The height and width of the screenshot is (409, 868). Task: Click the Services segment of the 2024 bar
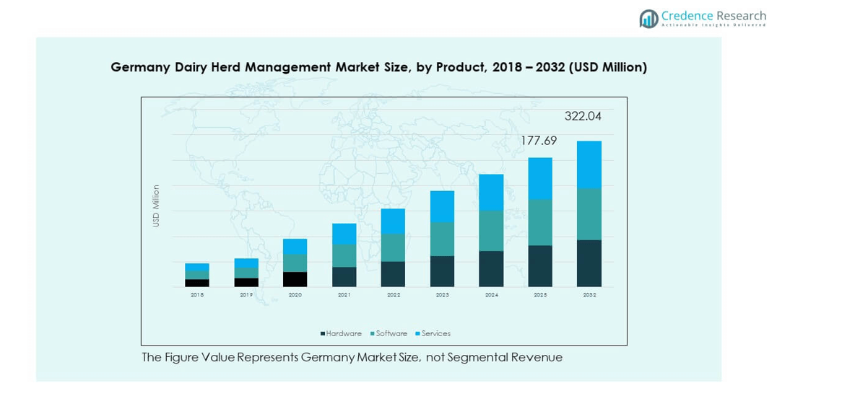[x=491, y=192]
